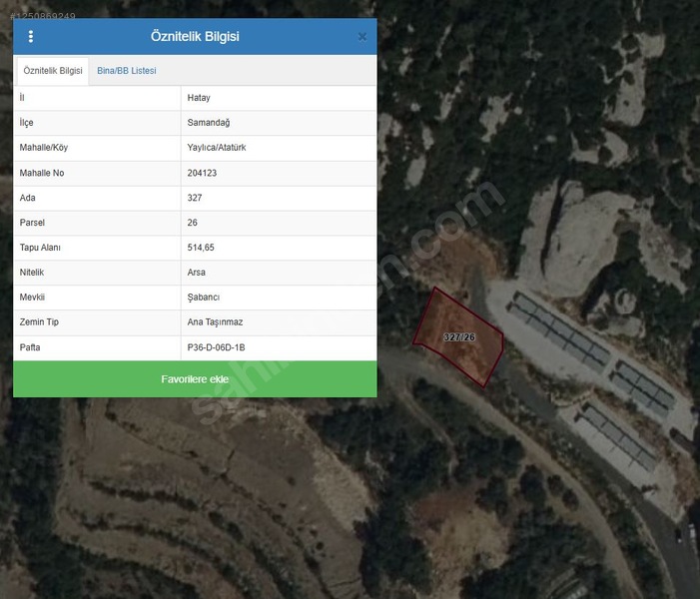Image resolution: width=700 pixels, height=599 pixels.
Task: Select the Ada value 327
Action: pyautogui.click(x=195, y=198)
